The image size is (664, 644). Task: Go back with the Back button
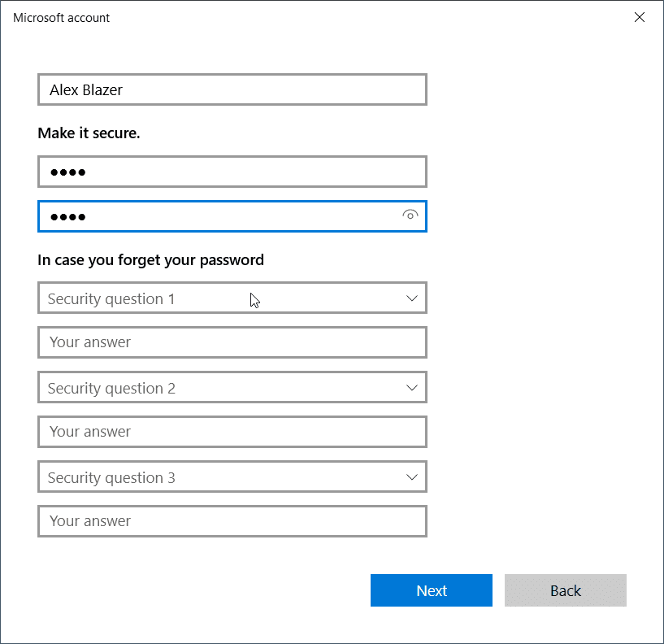[x=565, y=590]
